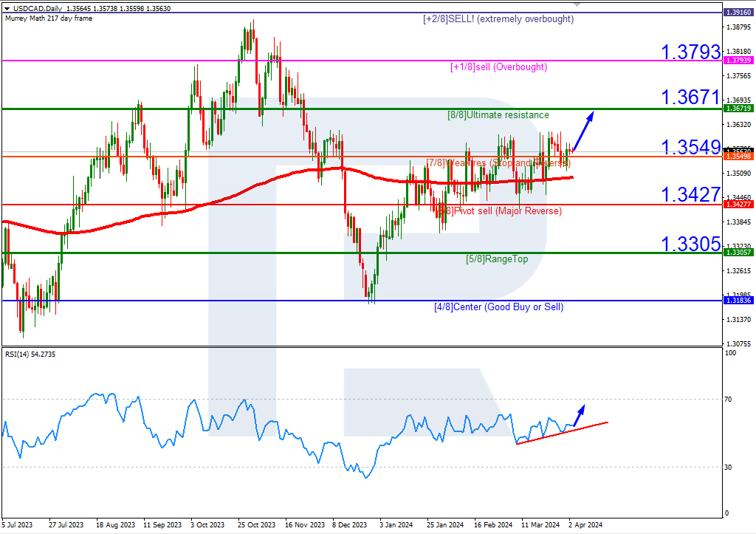Click the RSI(14) 54.2735 indicator label
This screenshot has width=756, height=534.
(30, 354)
